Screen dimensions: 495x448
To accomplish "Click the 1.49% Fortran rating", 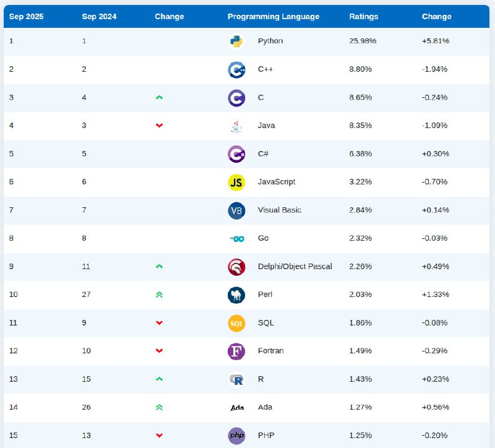I will [361, 351].
